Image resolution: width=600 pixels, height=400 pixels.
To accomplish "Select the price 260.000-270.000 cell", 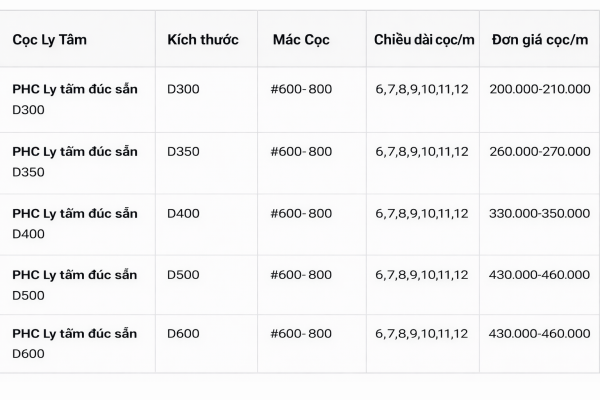I will 540,152.
